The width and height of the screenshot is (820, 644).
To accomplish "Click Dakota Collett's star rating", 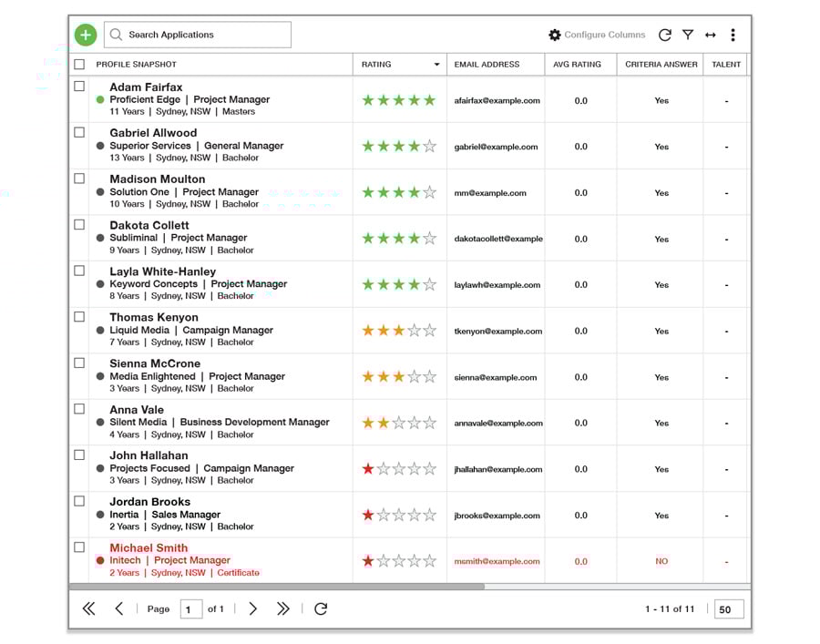I will click(399, 239).
